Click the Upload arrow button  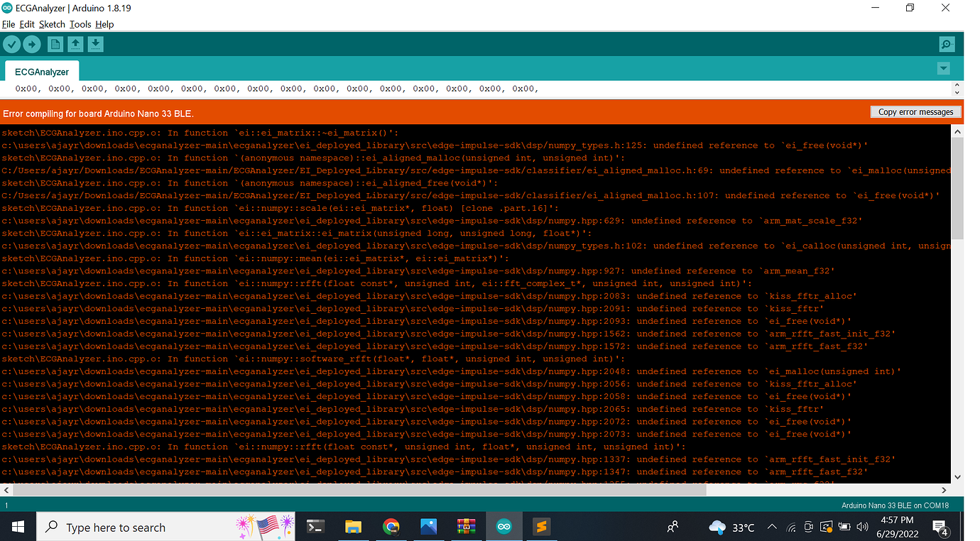tap(32, 45)
